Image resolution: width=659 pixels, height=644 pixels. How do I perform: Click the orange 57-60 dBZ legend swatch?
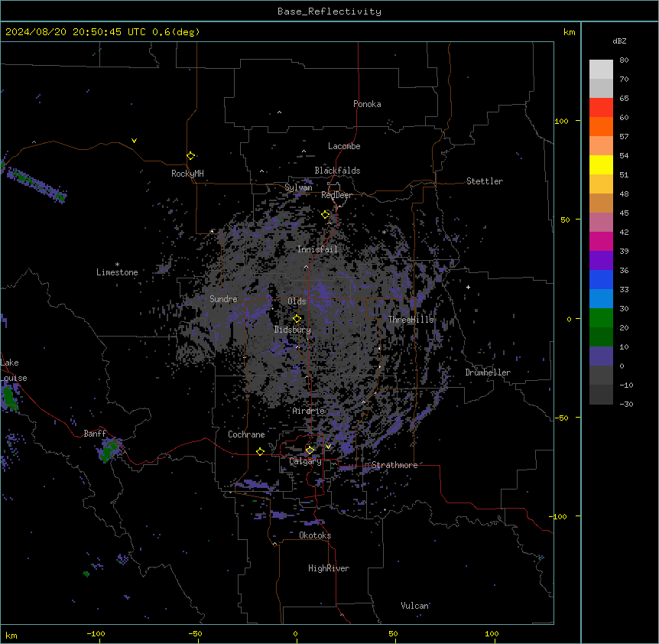[601, 126]
